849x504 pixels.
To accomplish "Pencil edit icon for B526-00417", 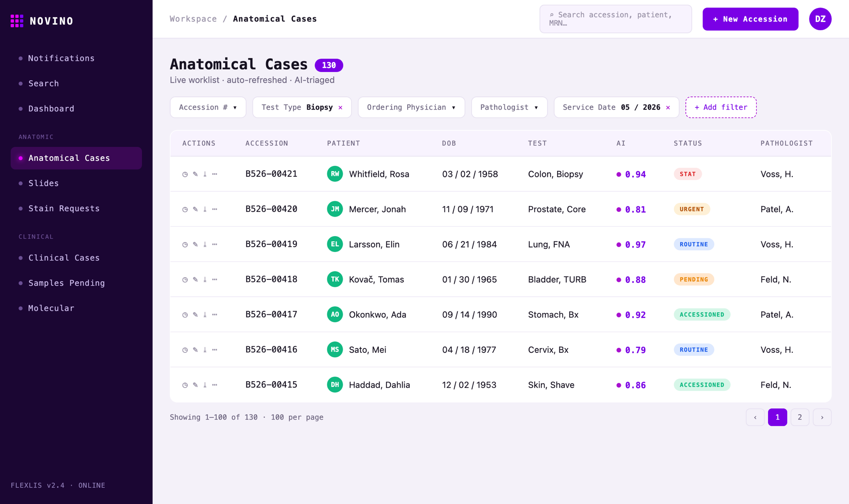I will 195,315.
